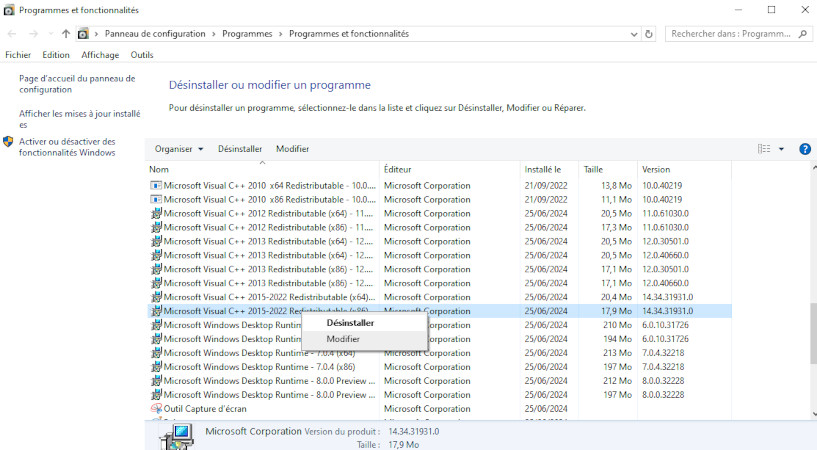This screenshot has height=450, width=817.
Task: Sort by the Taille column header
Action: tap(608, 169)
